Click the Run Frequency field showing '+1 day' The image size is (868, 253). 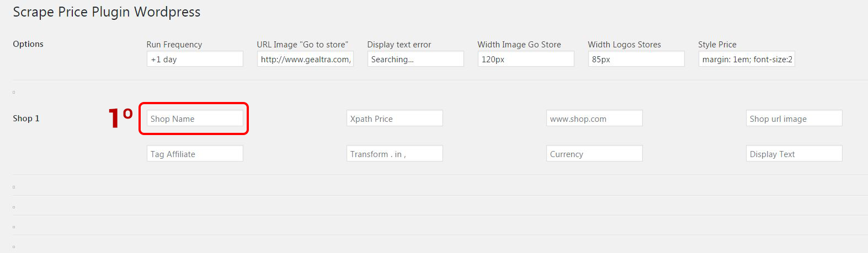pos(194,59)
